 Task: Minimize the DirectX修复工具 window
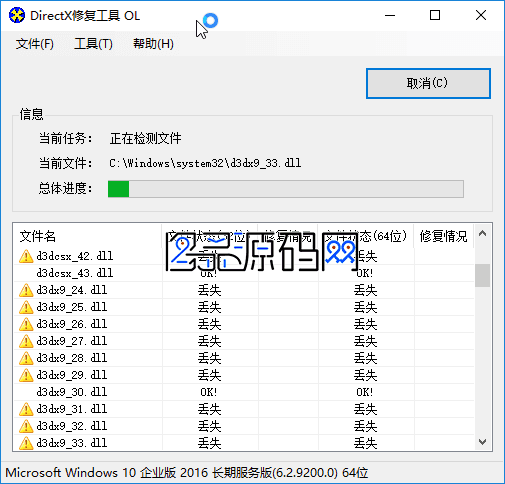[390, 15]
